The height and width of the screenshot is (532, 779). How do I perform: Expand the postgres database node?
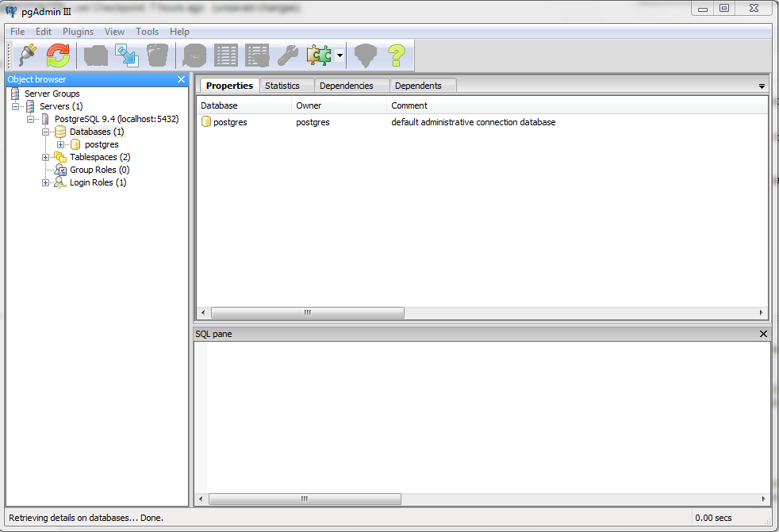click(60, 144)
